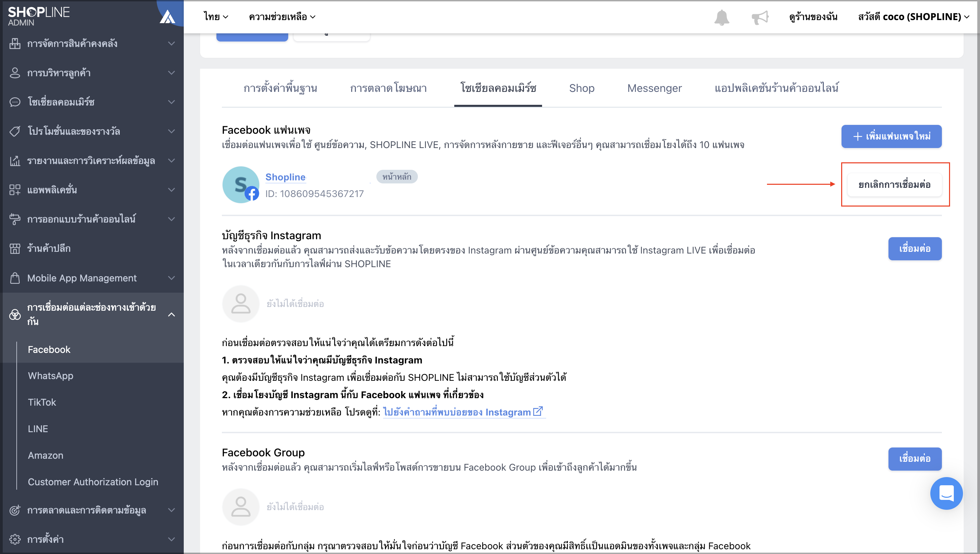This screenshot has width=980, height=554.
Task: Click the SHOPLINE ADMIN logo
Action: (x=39, y=16)
